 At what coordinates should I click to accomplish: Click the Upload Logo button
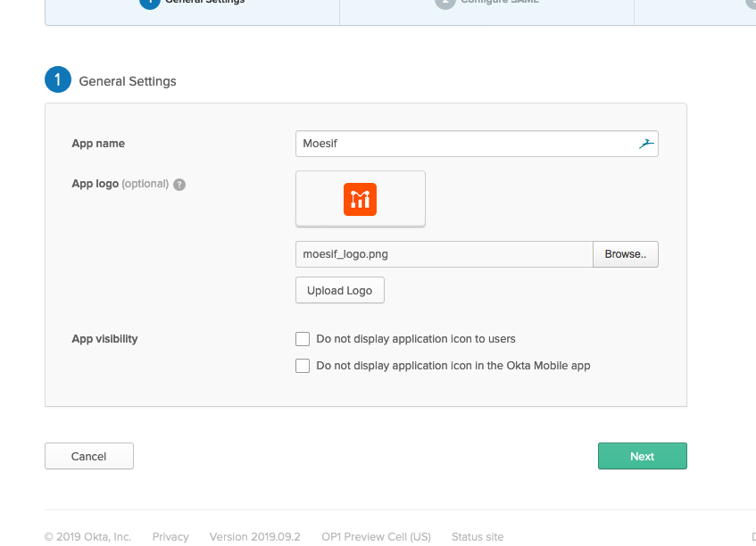point(339,290)
